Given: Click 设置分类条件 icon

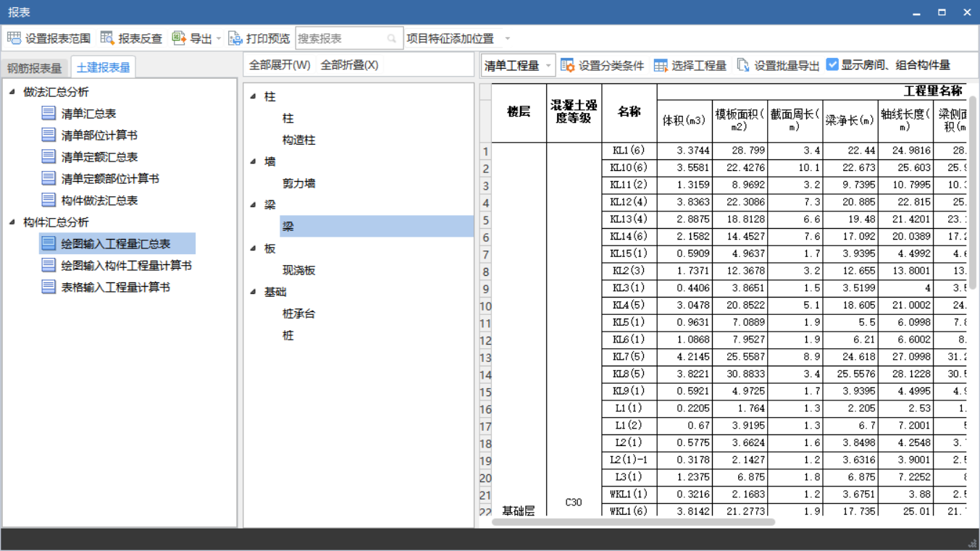Looking at the screenshot, I should (x=568, y=65).
